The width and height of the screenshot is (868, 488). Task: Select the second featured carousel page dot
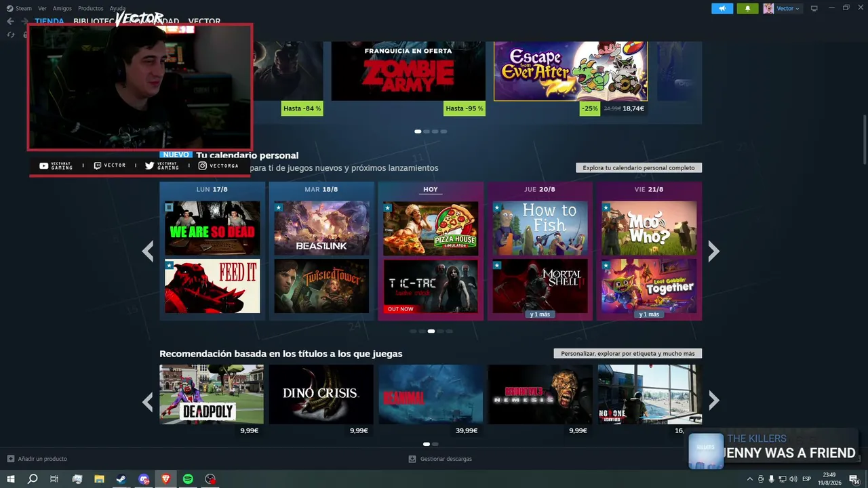pyautogui.click(x=427, y=131)
